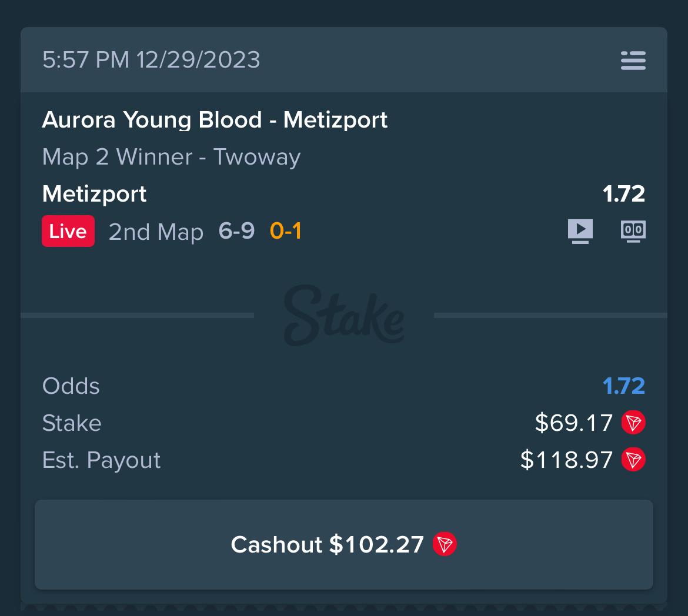Screen dimensions: 688x616
Task: Click the blue total odds 1.72 value
Action: [x=623, y=386]
